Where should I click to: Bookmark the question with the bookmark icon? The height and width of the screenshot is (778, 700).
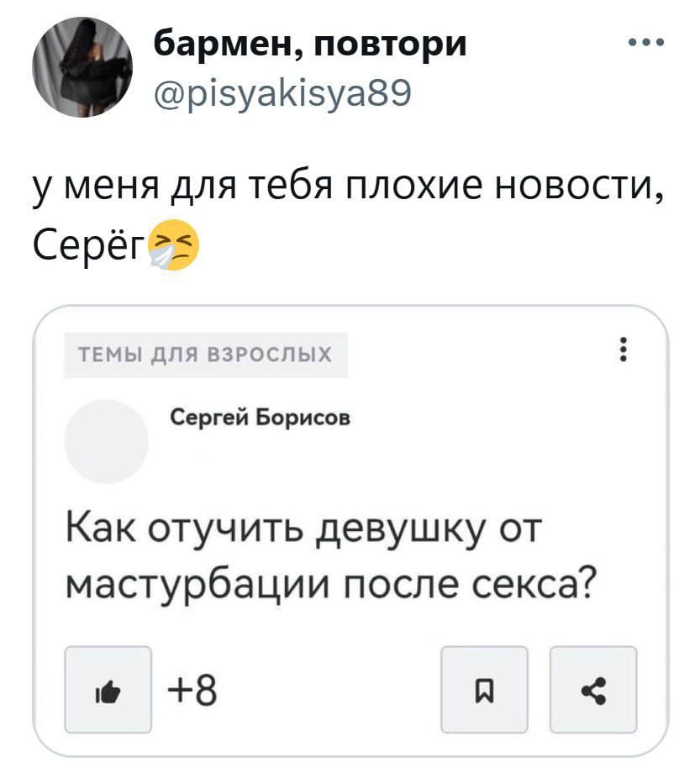tap(484, 689)
